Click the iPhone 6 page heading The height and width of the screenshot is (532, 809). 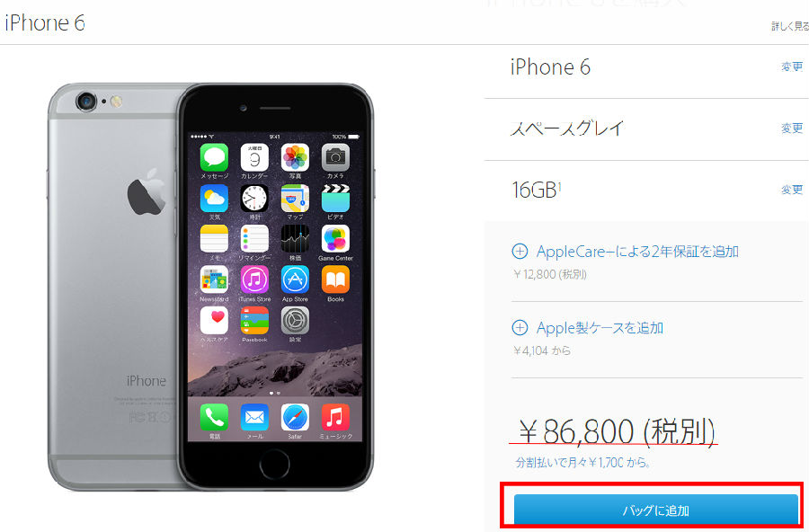pos(45,22)
